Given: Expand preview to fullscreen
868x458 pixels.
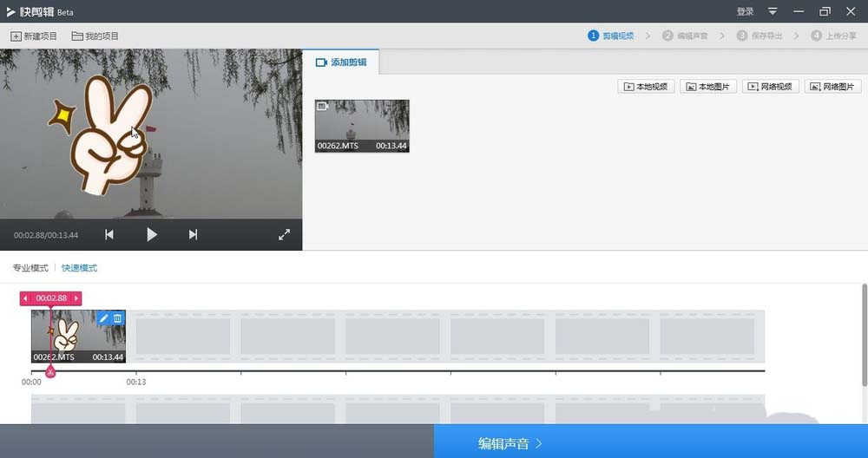Looking at the screenshot, I should (x=284, y=234).
